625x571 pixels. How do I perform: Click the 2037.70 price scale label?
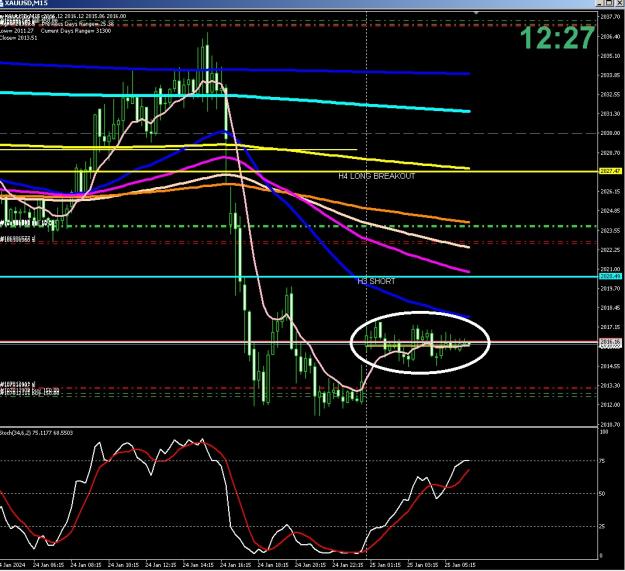(x=610, y=17)
